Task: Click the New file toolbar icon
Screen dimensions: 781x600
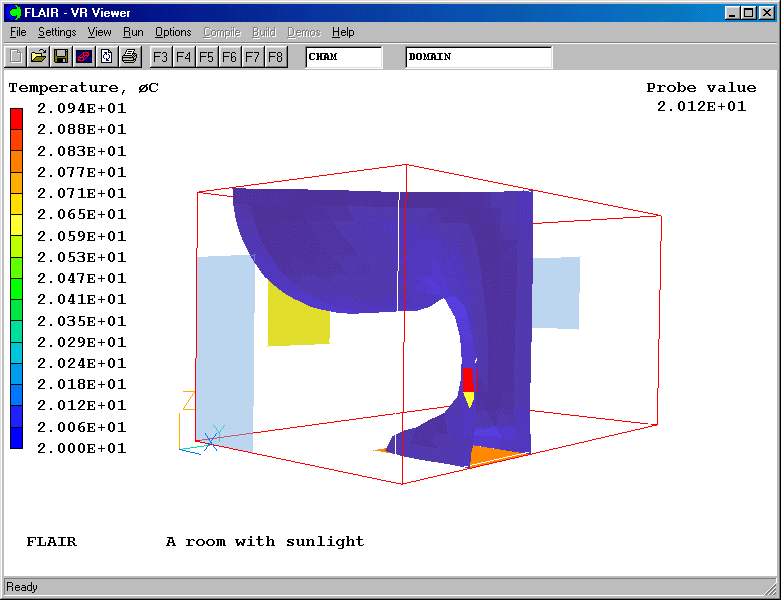Action: point(15,57)
